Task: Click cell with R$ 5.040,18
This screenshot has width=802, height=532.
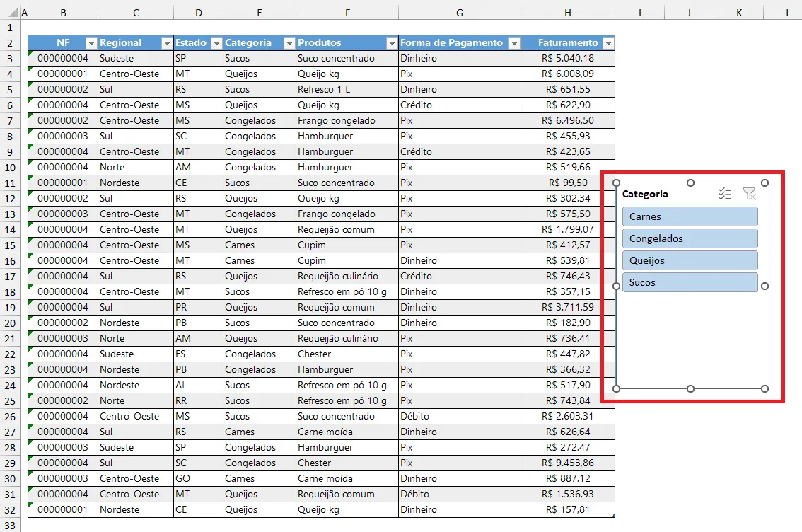Action: (568, 58)
